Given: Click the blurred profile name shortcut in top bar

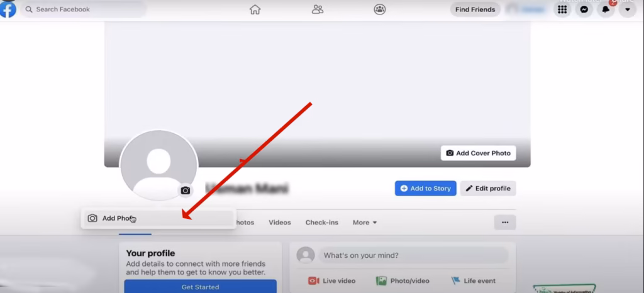Looking at the screenshot, I should tap(528, 9).
